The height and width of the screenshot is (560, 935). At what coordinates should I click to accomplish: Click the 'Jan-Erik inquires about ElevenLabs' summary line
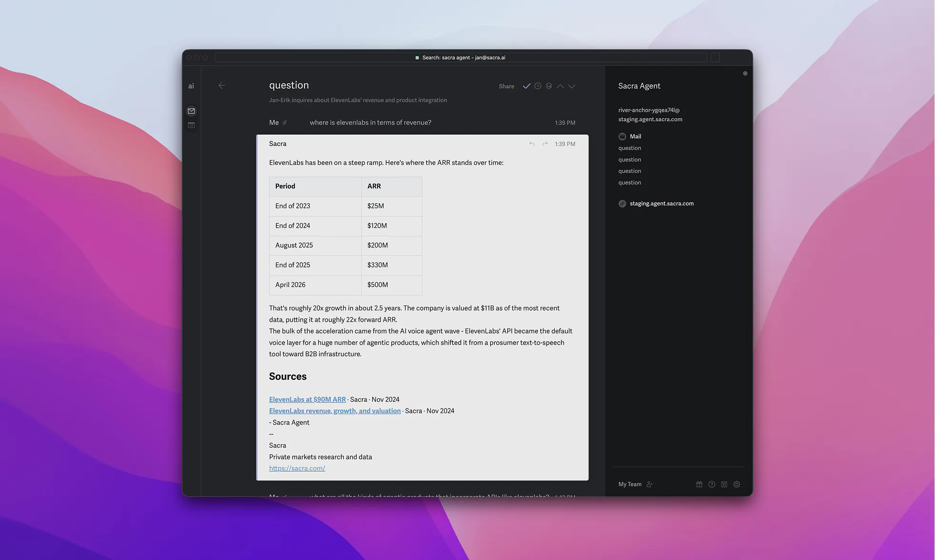coord(358,100)
